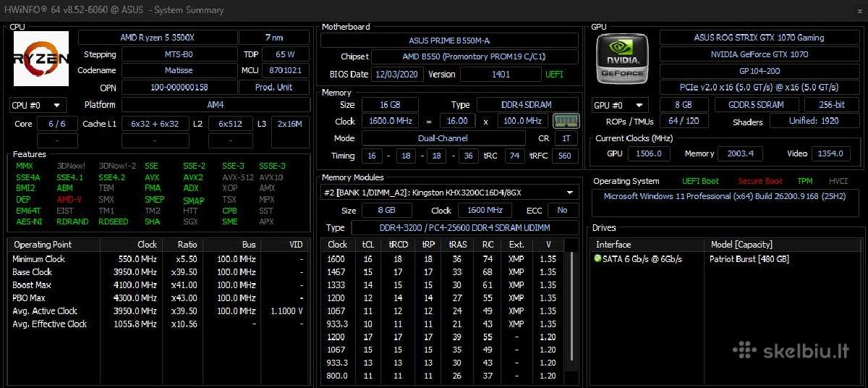Click the 65 W TDP value
The image size is (868, 388).
[x=285, y=54]
